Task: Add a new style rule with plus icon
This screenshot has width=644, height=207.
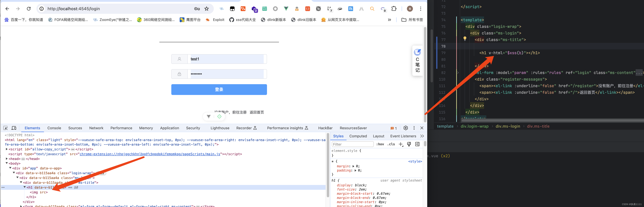Action: pos(401,144)
